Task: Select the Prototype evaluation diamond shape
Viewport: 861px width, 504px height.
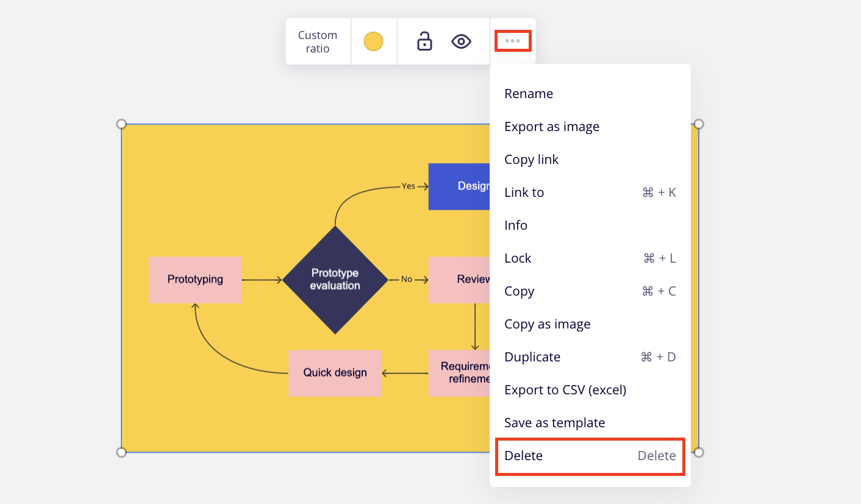Action: click(335, 280)
